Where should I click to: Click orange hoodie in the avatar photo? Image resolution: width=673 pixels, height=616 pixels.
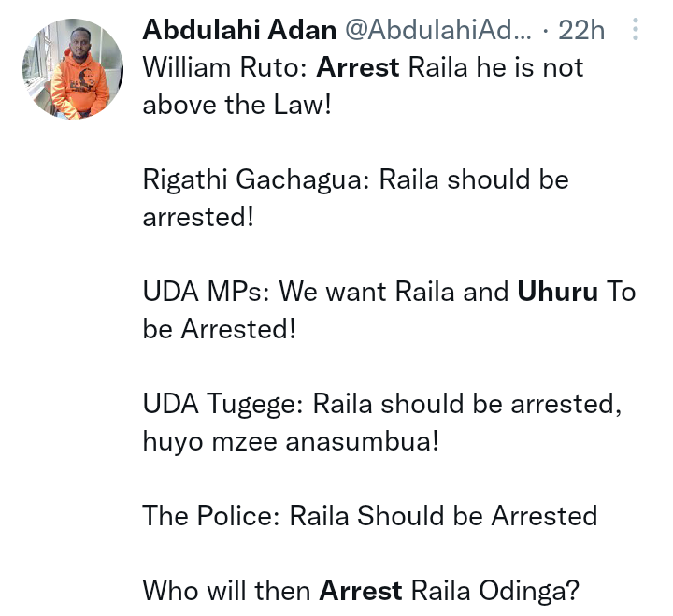[x=79, y=88]
